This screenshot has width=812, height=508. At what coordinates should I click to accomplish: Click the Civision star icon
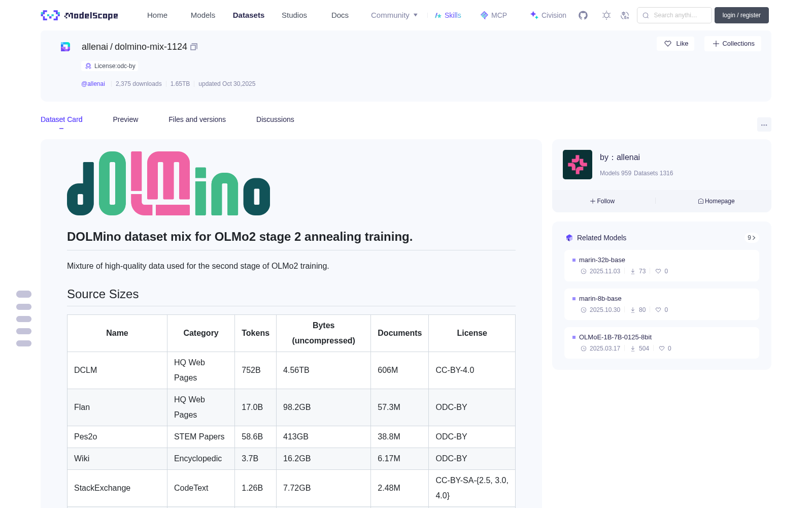534,15
